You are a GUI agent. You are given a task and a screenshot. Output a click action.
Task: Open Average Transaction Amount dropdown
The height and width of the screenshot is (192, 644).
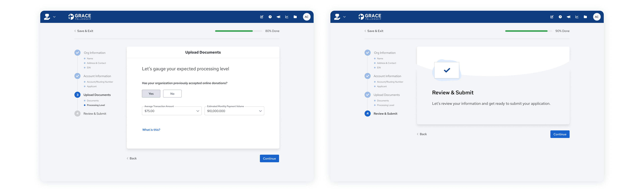click(x=172, y=111)
